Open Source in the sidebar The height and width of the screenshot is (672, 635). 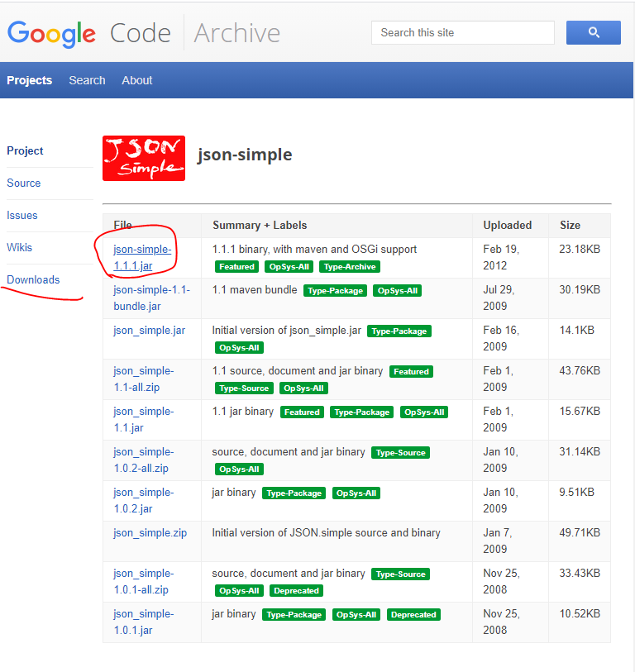pos(24,183)
